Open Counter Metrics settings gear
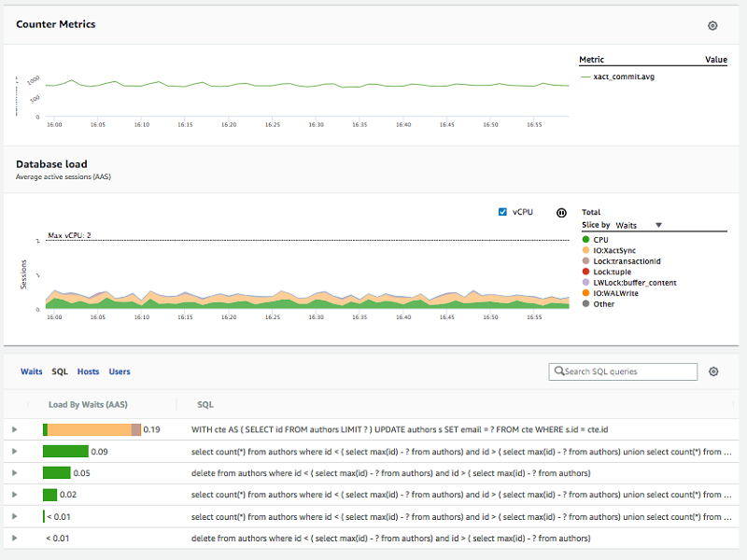 coord(712,26)
